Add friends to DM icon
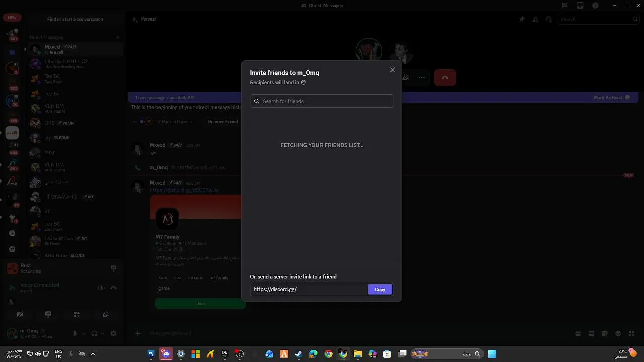 pyautogui.click(x=535, y=19)
